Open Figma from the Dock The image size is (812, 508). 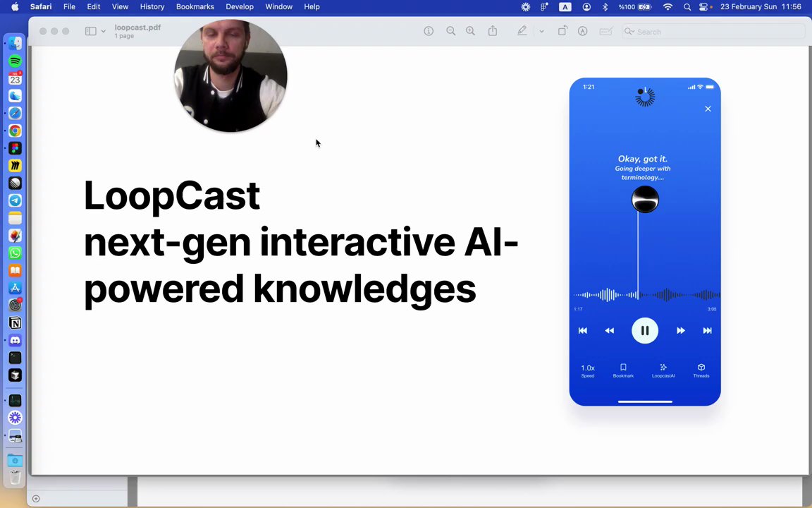[15, 148]
